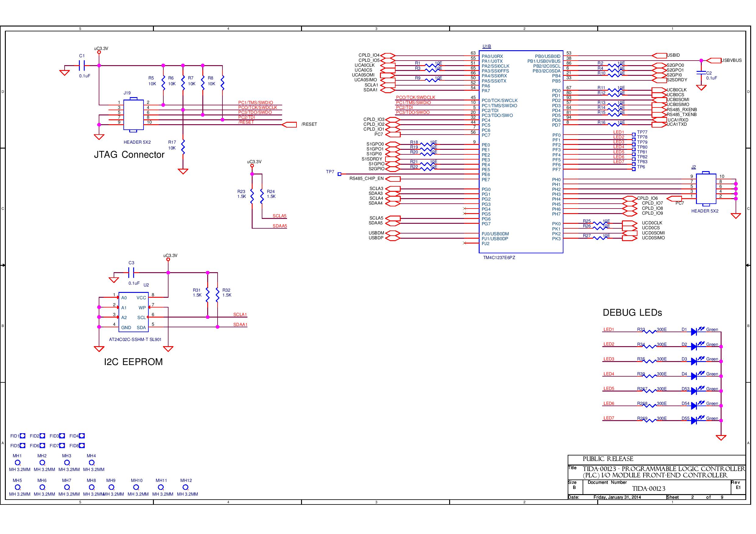Select the USBVBUS port connector symbol
Viewport: 756px width, 534px height.
pyautogui.click(x=714, y=61)
